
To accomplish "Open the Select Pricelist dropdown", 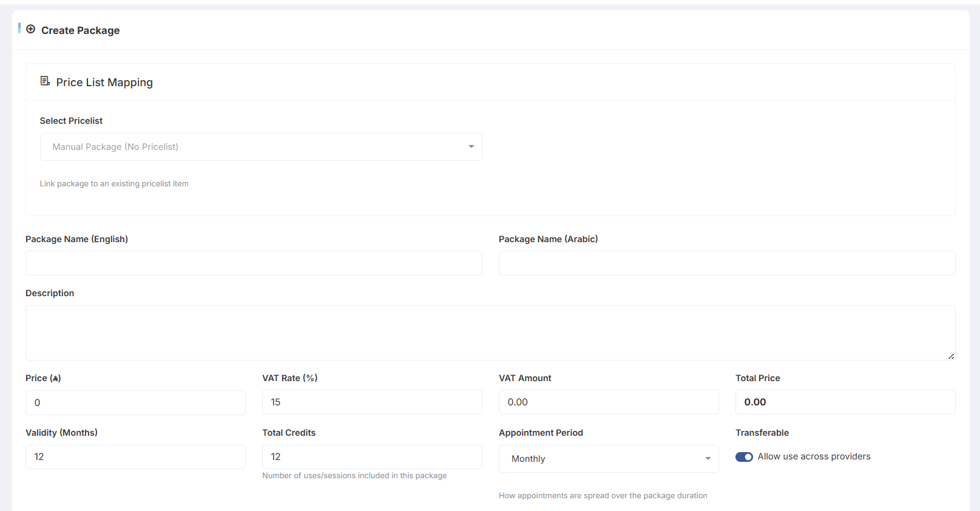I will [x=260, y=147].
